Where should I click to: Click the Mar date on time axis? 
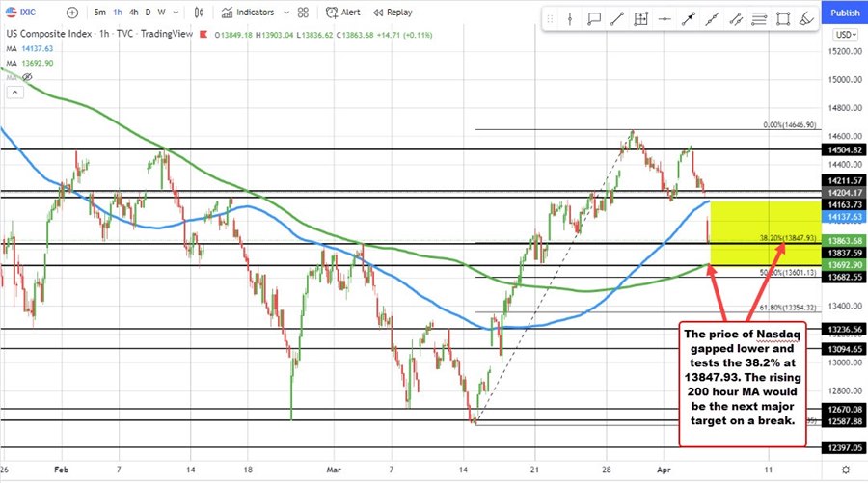[x=334, y=470]
